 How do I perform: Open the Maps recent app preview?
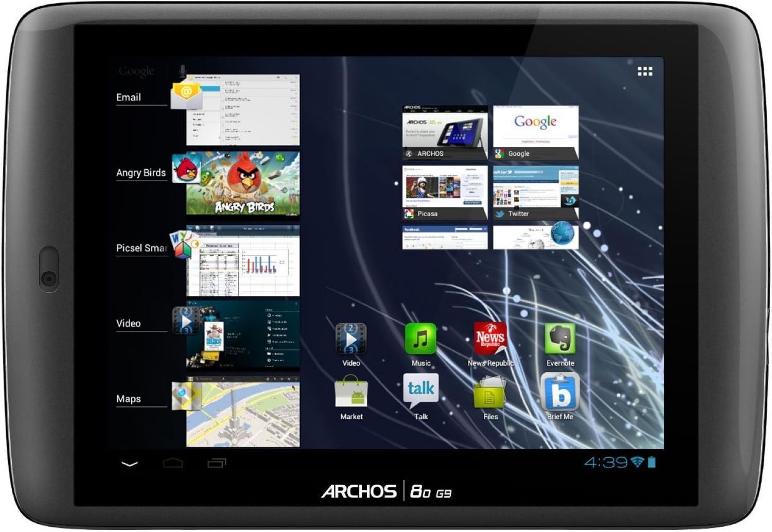pos(242,412)
